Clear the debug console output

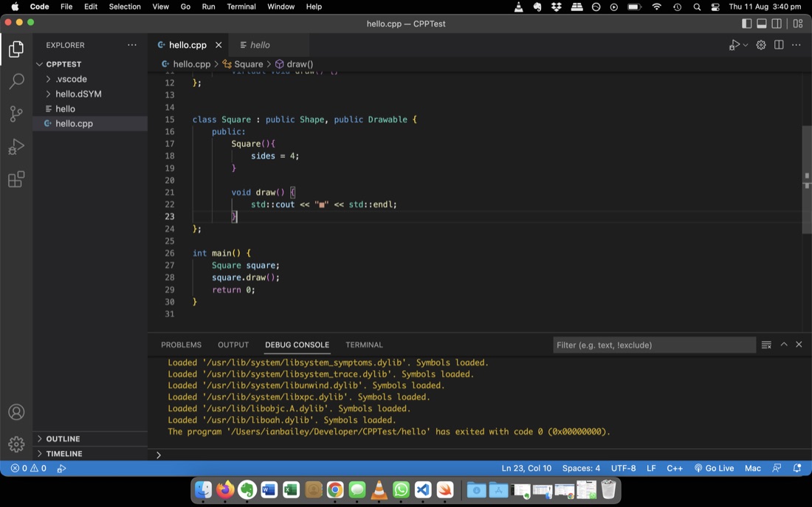point(766,345)
